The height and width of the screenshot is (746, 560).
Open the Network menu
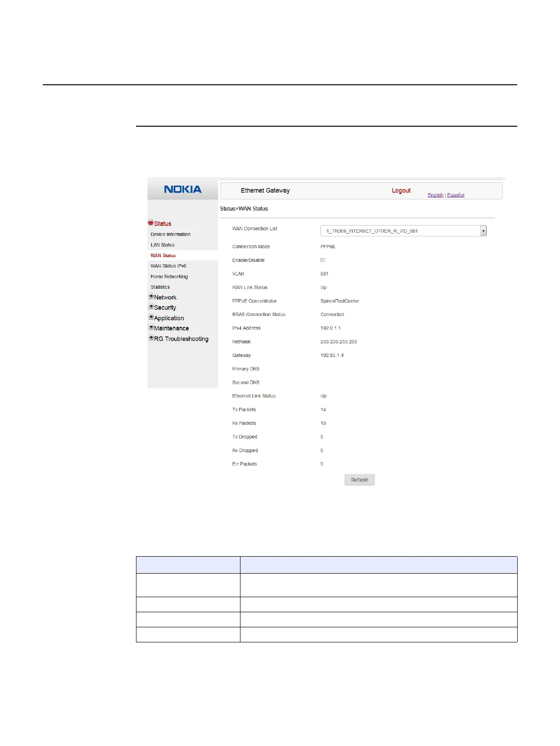tap(165, 298)
